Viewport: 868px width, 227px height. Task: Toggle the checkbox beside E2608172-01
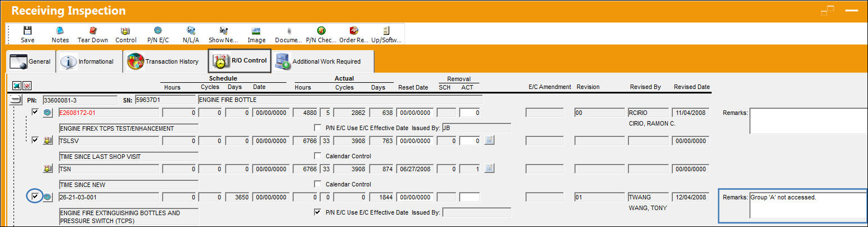35,112
